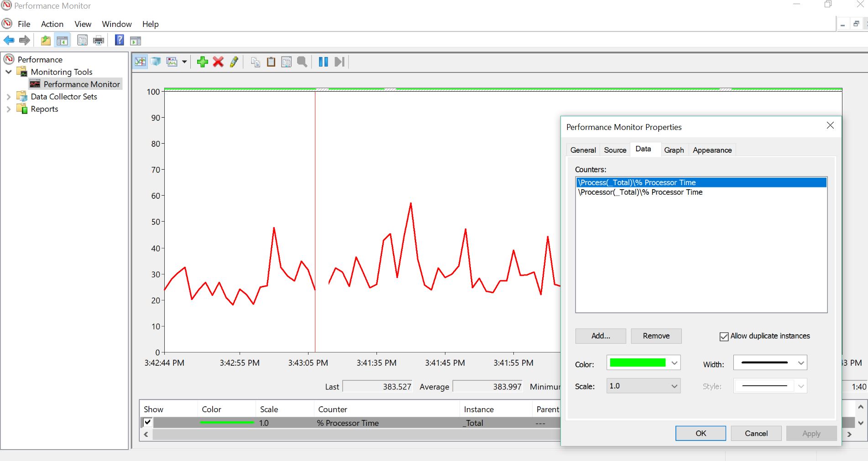Click the red X Delete counter icon
This screenshot has width=868, height=461.
[x=218, y=62]
